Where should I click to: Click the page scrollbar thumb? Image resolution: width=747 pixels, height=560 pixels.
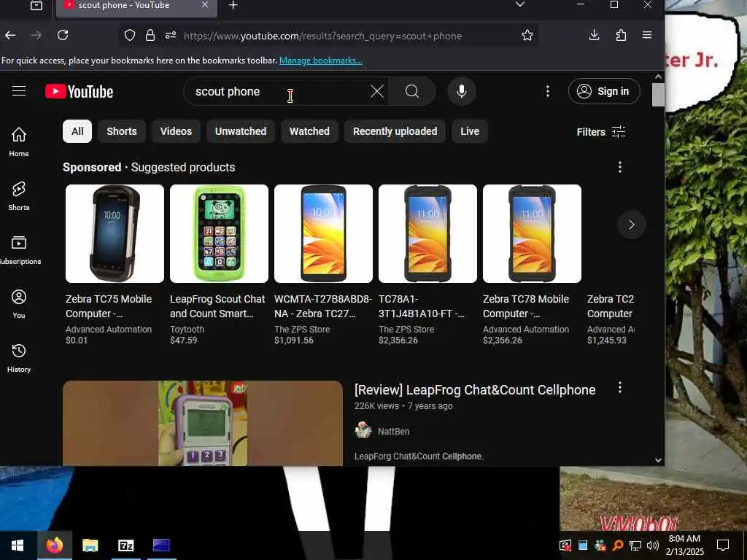point(658,96)
